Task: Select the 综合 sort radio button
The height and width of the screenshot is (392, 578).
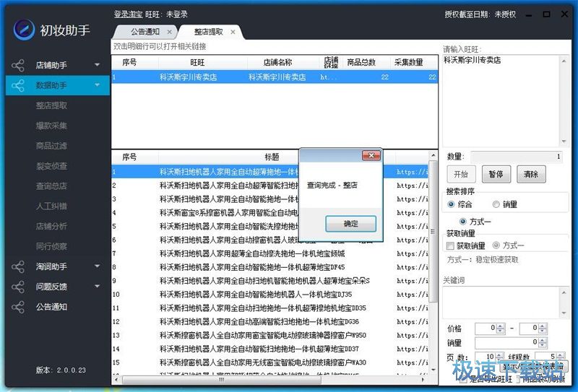Action: tap(451, 204)
